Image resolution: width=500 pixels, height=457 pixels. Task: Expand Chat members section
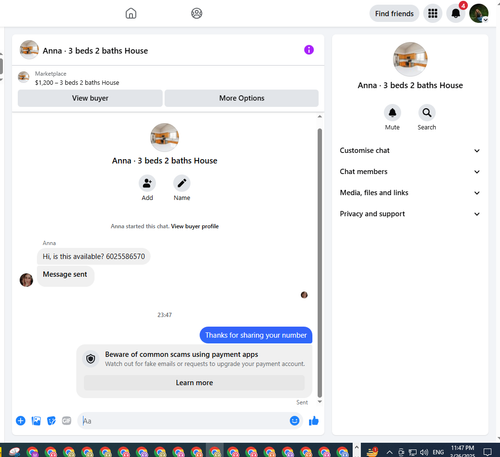click(x=410, y=172)
